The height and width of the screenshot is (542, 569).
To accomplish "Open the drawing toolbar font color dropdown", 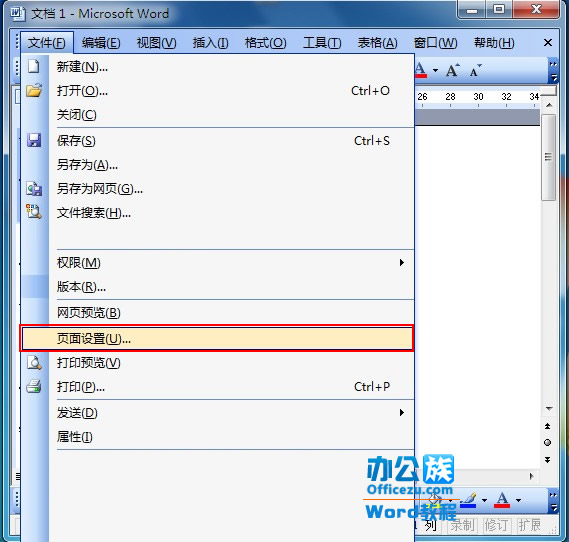I will click(x=519, y=501).
